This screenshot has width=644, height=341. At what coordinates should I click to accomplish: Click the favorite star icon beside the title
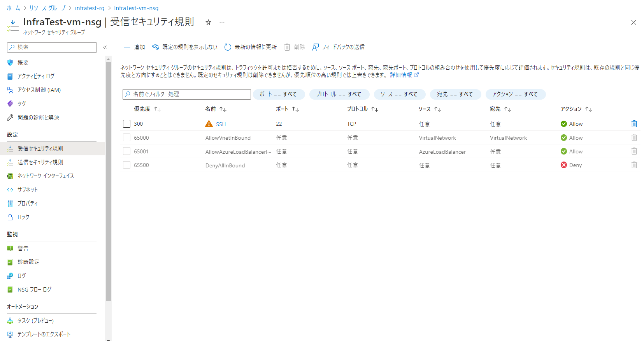[208, 23]
